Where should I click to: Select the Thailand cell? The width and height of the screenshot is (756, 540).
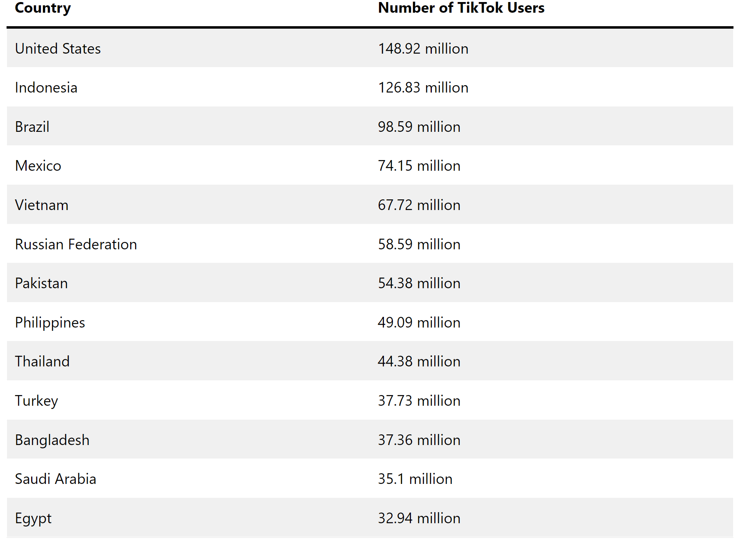click(x=42, y=362)
